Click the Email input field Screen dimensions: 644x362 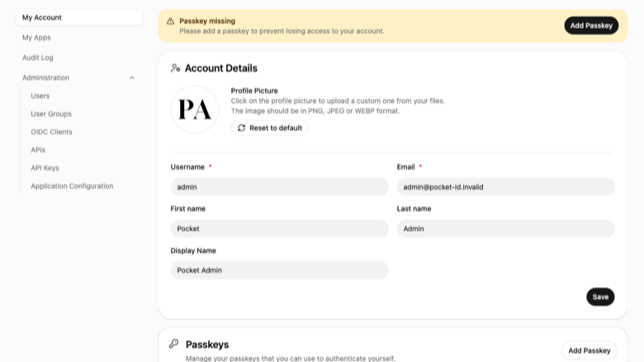coord(505,187)
